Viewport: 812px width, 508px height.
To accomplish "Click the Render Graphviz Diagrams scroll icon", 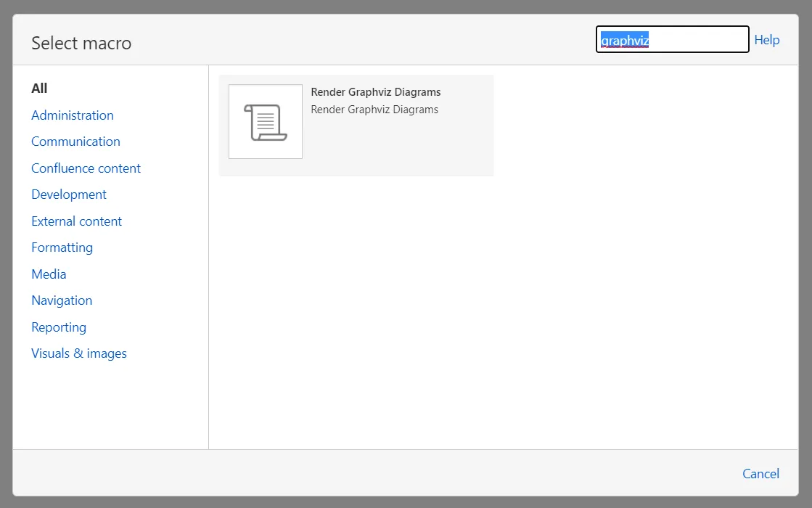I will click(x=265, y=122).
